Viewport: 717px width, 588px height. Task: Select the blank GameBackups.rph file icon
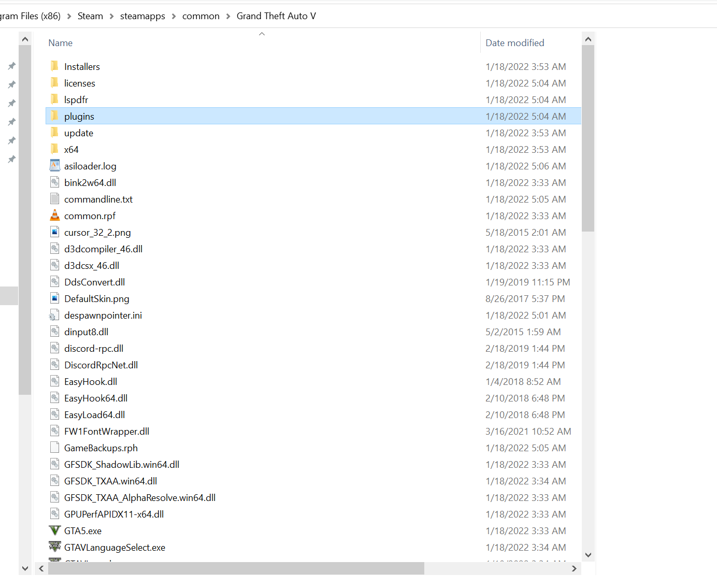point(54,447)
